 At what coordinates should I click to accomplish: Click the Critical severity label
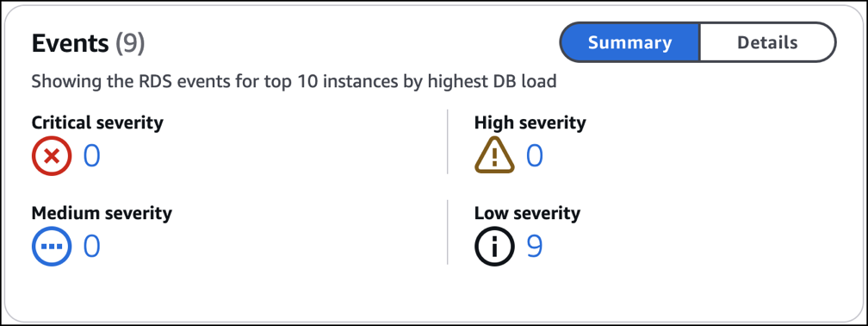pyautogui.click(x=97, y=122)
